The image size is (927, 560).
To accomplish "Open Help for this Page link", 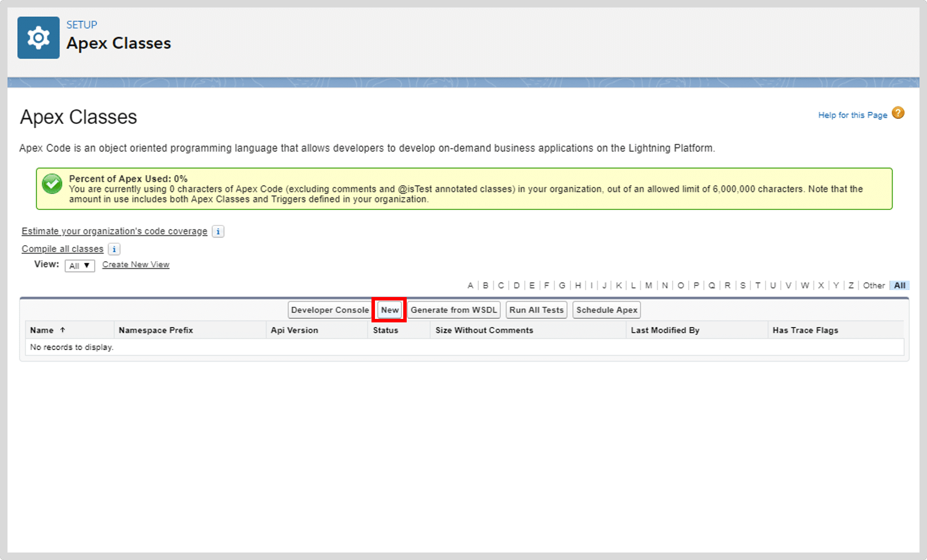I will (x=853, y=115).
